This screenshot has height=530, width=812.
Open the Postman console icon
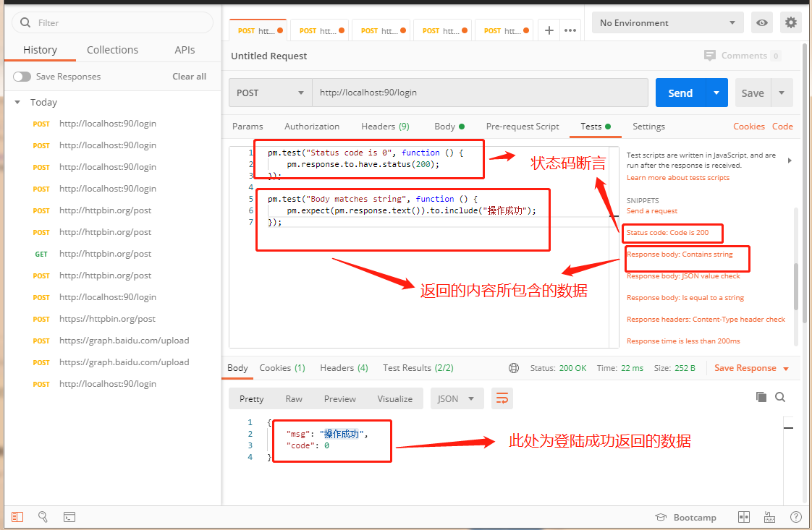click(69, 516)
